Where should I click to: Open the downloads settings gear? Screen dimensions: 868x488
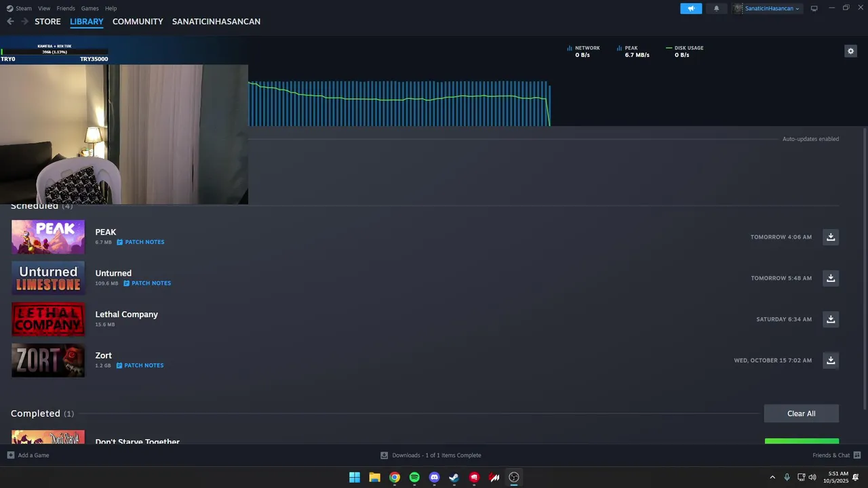850,51
